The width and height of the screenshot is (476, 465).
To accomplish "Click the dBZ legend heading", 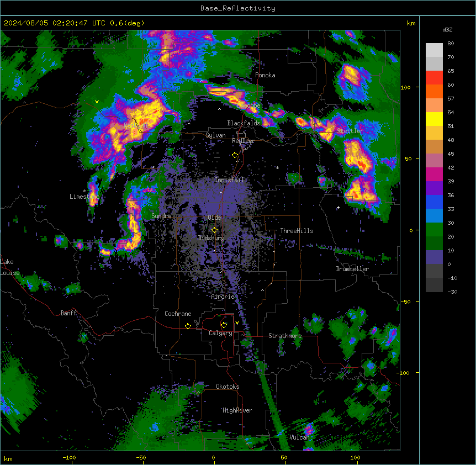I will 447,30.
